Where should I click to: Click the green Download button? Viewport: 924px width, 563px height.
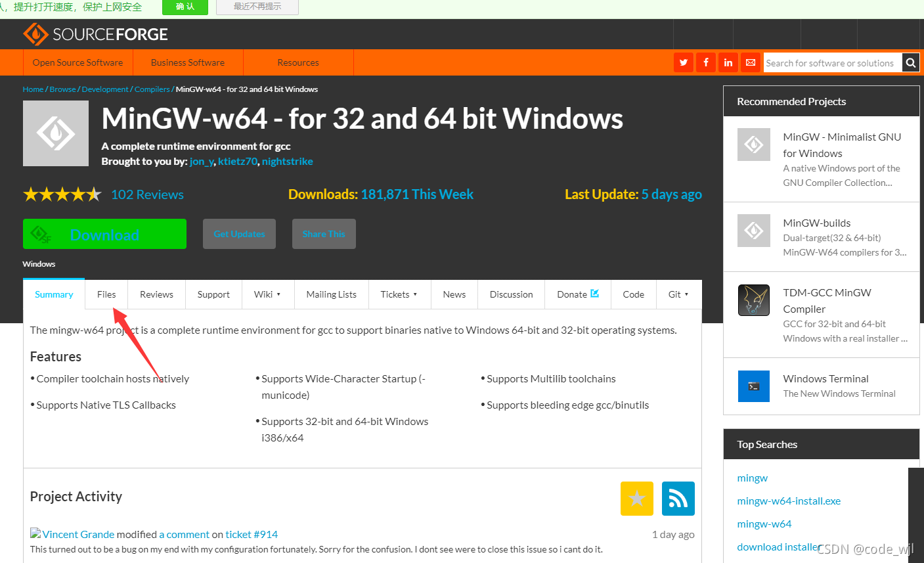coord(104,234)
